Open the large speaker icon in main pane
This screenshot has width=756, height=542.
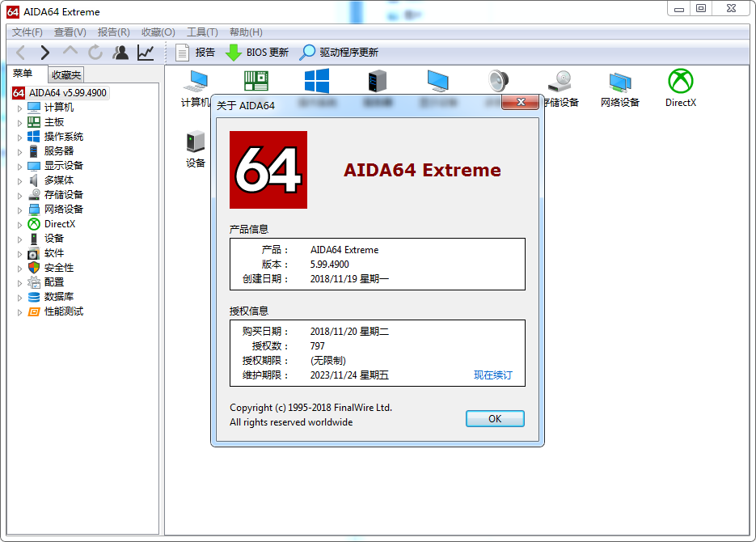(498, 81)
